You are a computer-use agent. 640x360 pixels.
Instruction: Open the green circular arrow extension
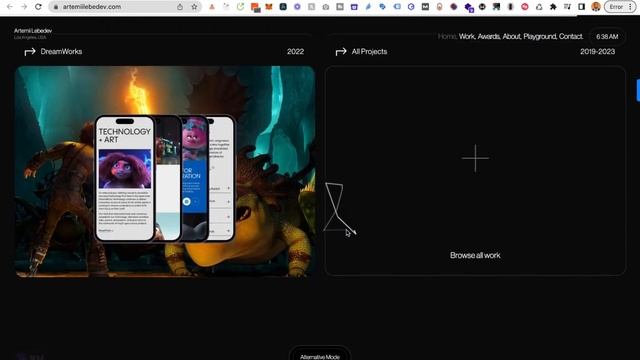click(x=240, y=7)
